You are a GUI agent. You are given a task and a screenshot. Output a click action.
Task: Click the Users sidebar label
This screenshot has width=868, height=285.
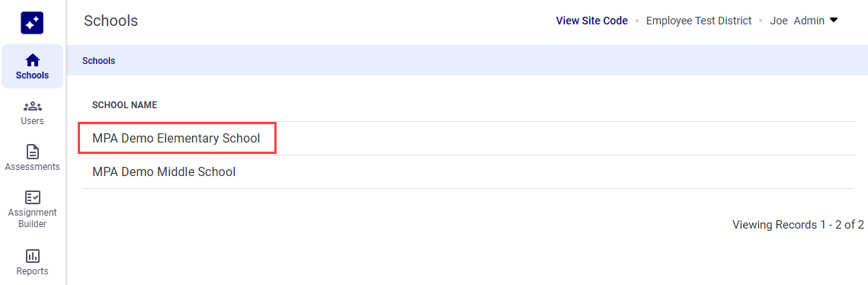click(x=33, y=120)
